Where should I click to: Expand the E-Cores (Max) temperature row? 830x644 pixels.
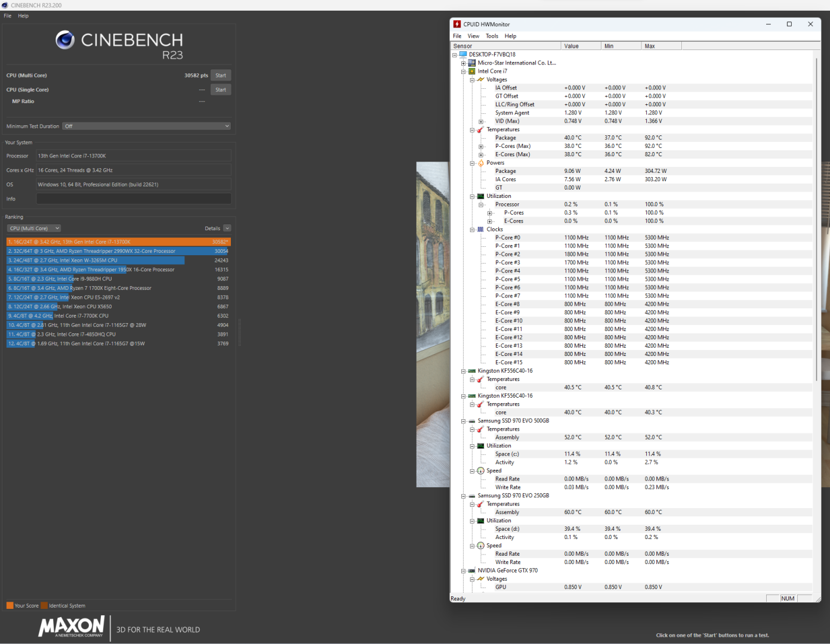pyautogui.click(x=481, y=154)
